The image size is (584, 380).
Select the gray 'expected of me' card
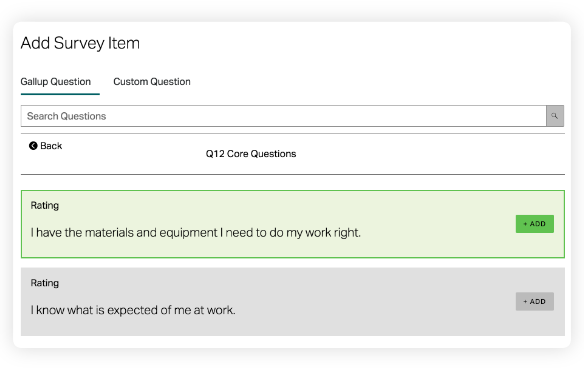click(293, 301)
